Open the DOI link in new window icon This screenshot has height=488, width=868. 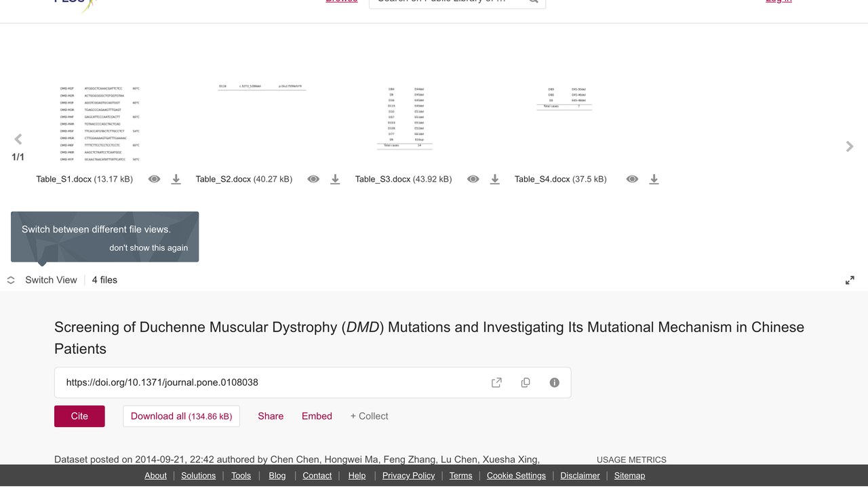point(496,382)
